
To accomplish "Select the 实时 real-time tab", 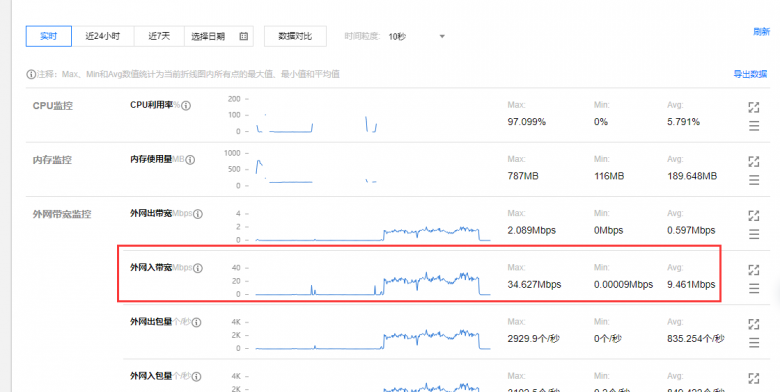I will 49,36.
